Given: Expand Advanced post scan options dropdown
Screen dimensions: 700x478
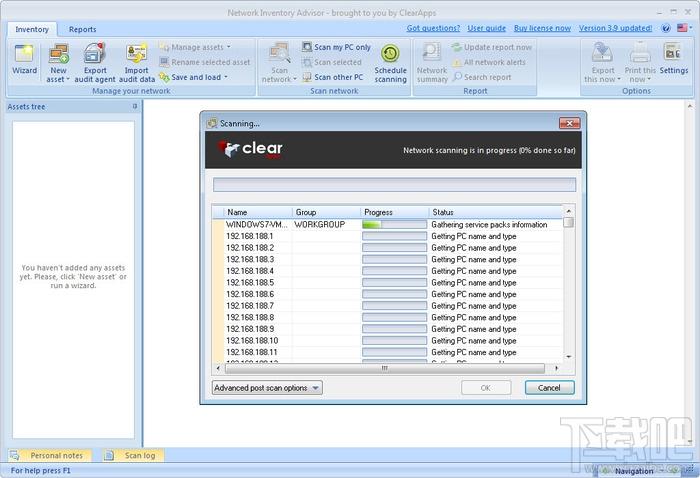Looking at the screenshot, I should coord(267,388).
